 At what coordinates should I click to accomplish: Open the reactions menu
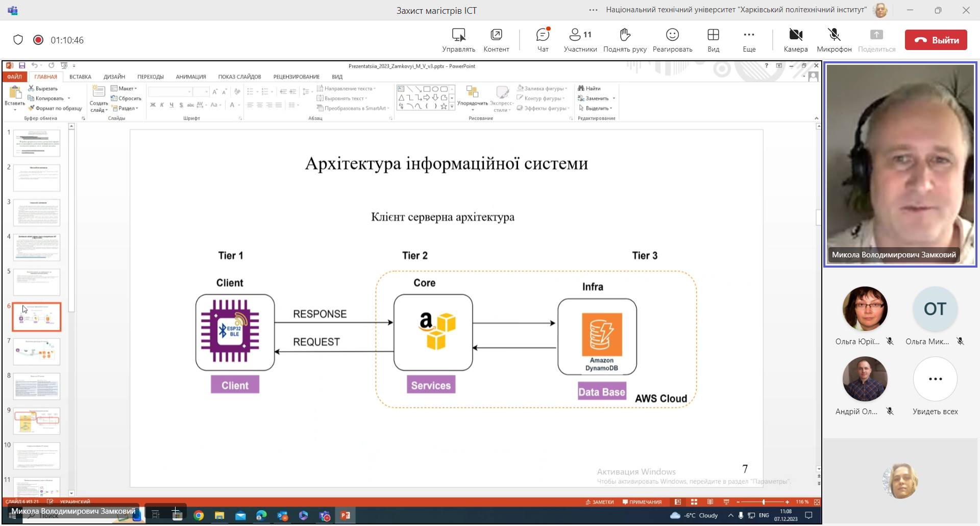point(672,40)
